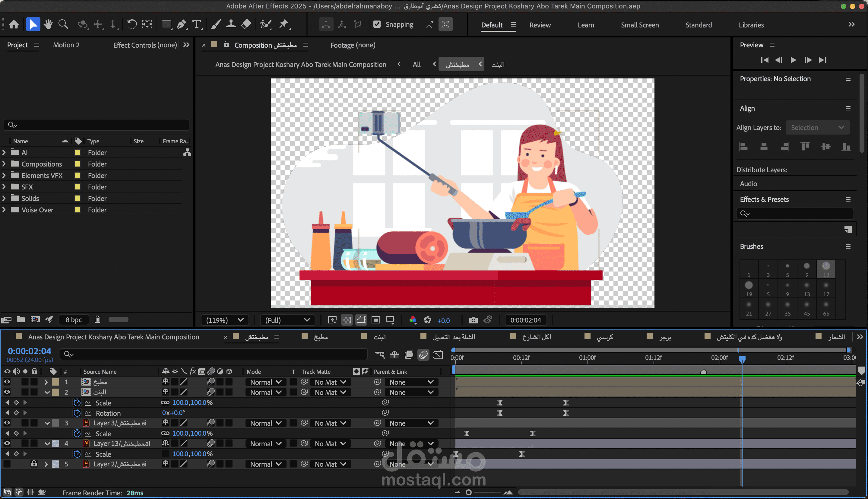868x499 pixels.
Task: Toggle the Scale stopwatch on Layer 13
Action: click(x=77, y=454)
